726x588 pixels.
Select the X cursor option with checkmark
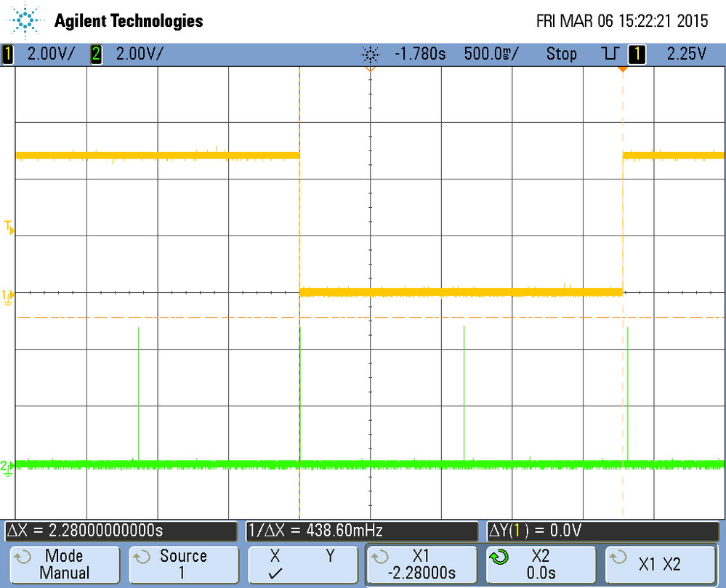275,564
